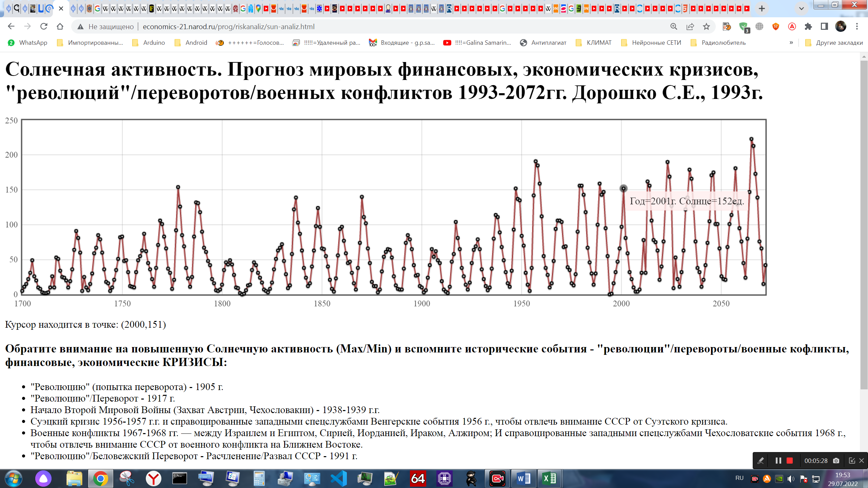868x488 pixels.
Task: Open the recorder drawing pen tool
Action: [x=761, y=461]
